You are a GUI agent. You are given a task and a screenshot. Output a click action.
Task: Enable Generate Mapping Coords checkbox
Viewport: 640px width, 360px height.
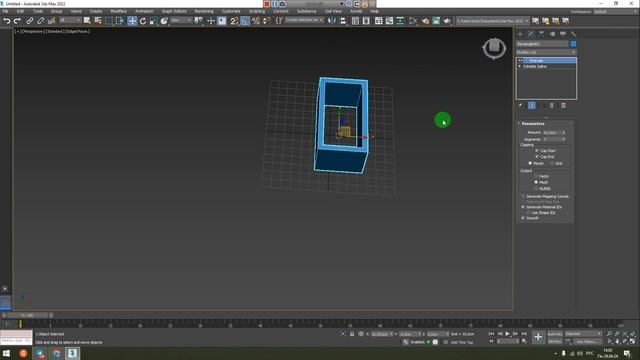[523, 196]
